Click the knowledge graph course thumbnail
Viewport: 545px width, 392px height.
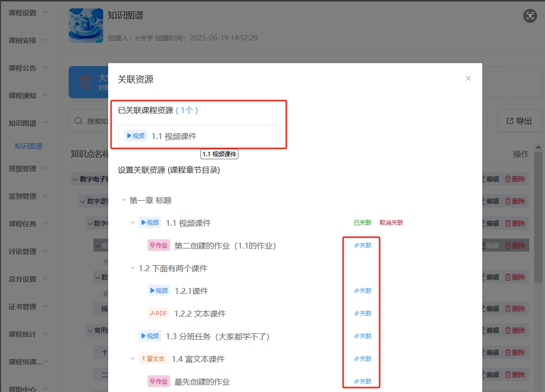click(x=86, y=26)
